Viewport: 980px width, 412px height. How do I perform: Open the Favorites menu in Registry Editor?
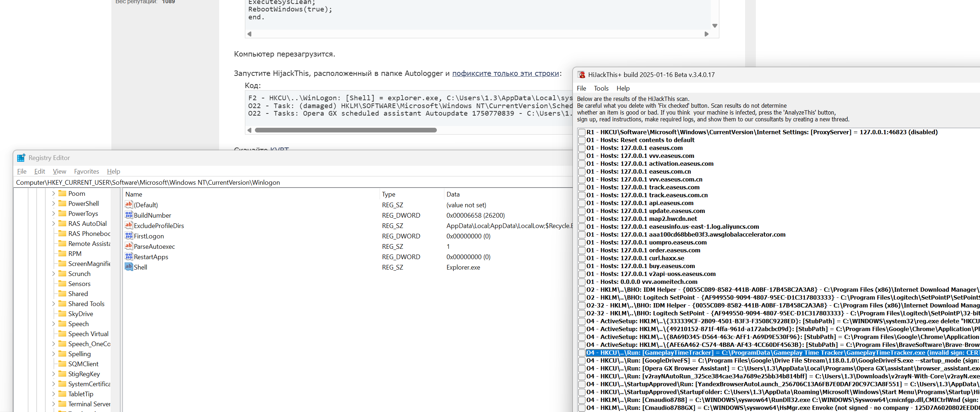point(86,171)
